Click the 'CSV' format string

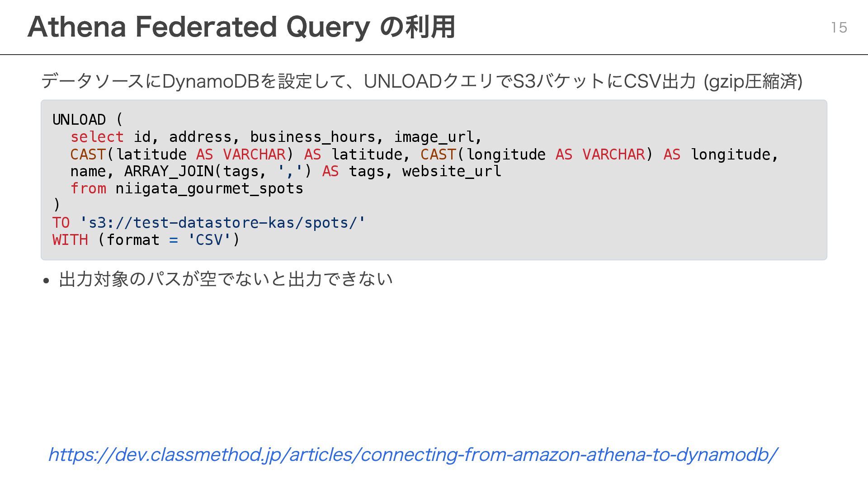tap(209, 240)
